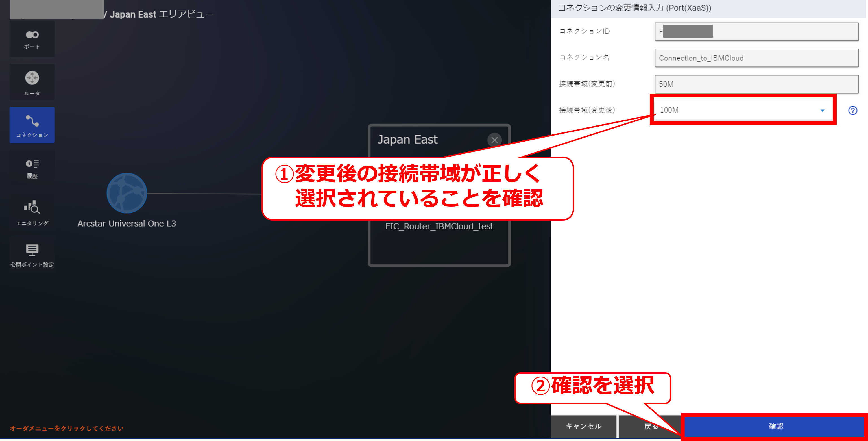868x441 pixels.
Task: Open the 履歴 (History) sidebar icon
Action: tap(32, 168)
